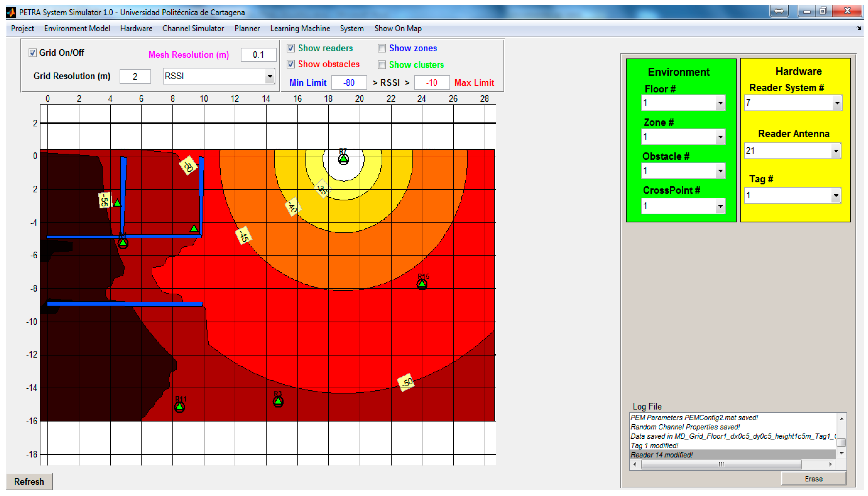Open the RSSI plot-type dropdown
The image size is (868, 496).
click(x=270, y=76)
